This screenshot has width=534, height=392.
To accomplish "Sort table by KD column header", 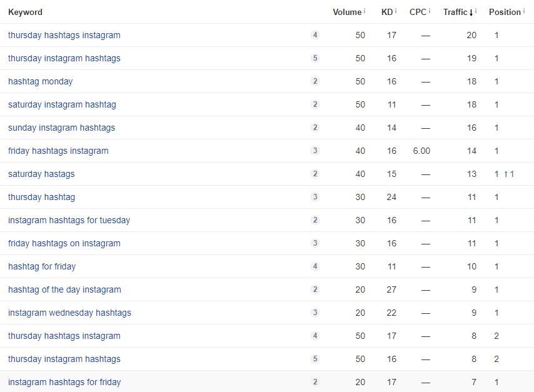I will click(386, 12).
